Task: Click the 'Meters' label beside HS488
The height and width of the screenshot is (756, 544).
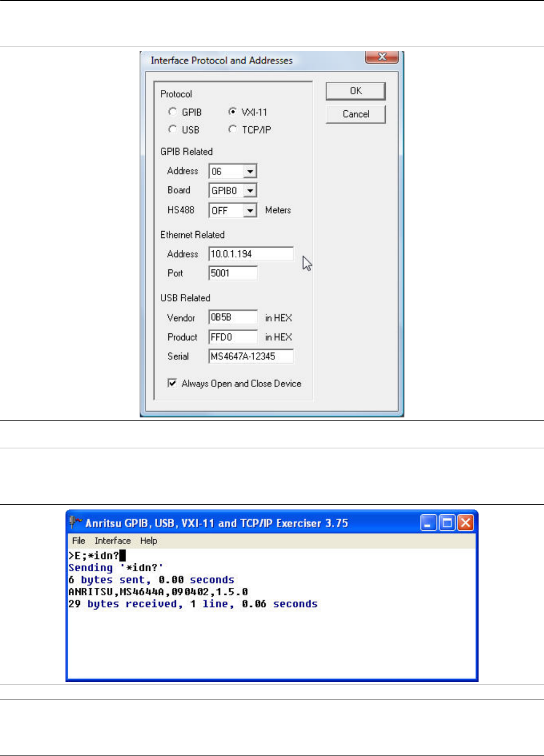Action: pyautogui.click(x=278, y=210)
